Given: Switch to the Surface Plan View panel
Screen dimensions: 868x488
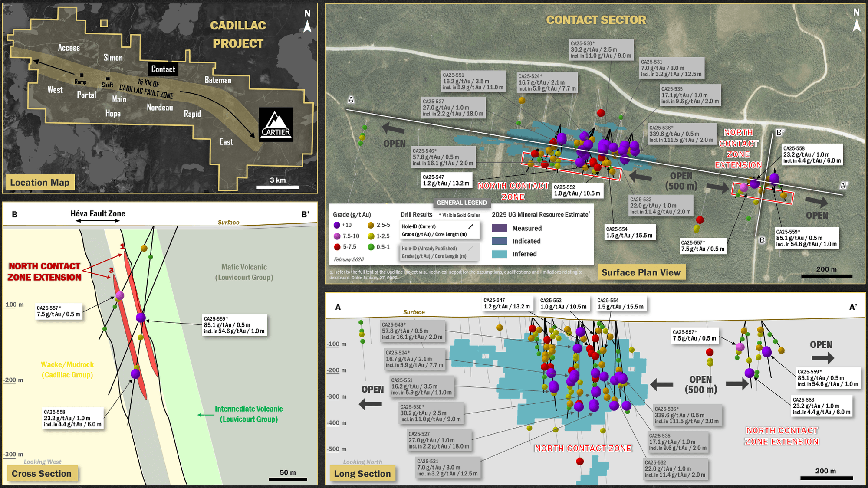Looking at the screenshot, I should (x=642, y=272).
